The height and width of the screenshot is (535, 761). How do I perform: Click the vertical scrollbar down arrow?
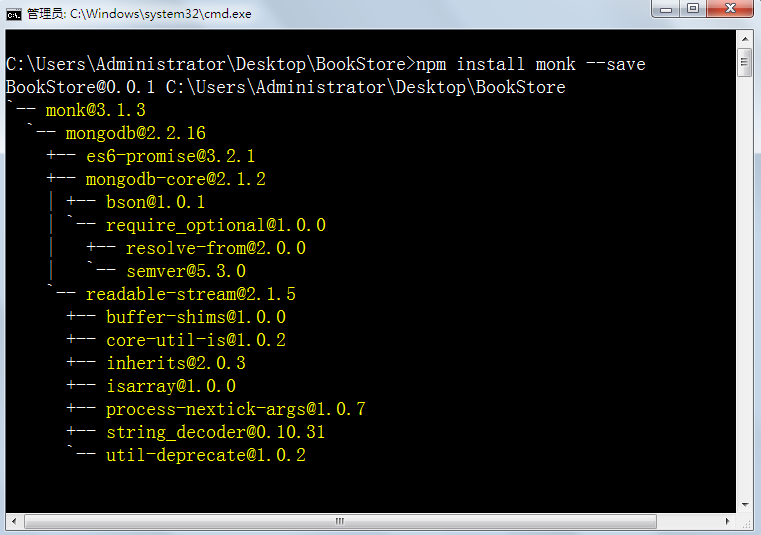coord(745,505)
